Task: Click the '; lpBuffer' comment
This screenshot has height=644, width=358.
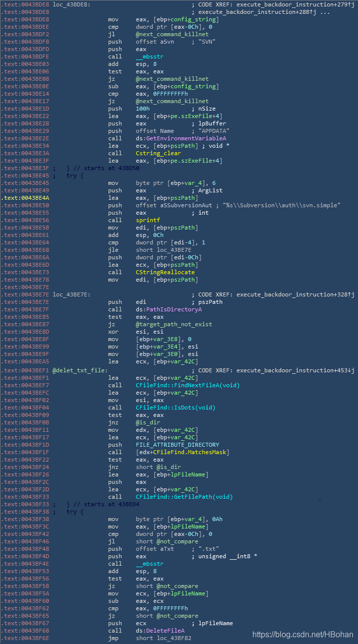Action: pos(209,123)
